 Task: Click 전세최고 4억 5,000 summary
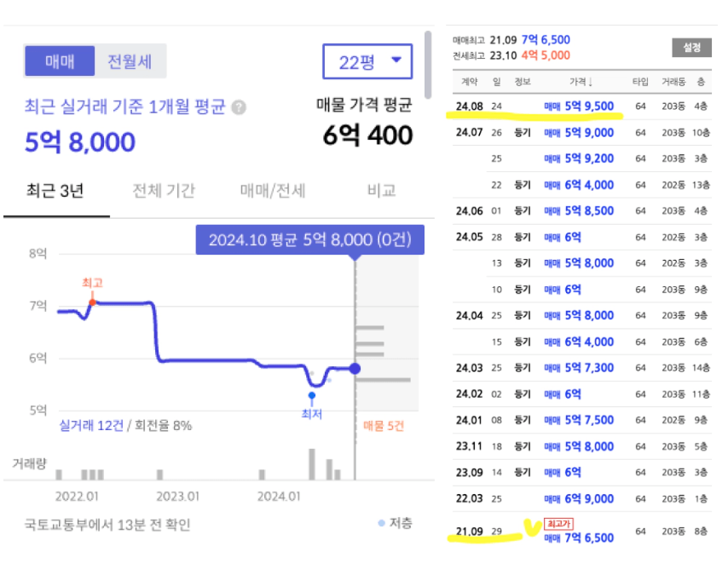511,55
